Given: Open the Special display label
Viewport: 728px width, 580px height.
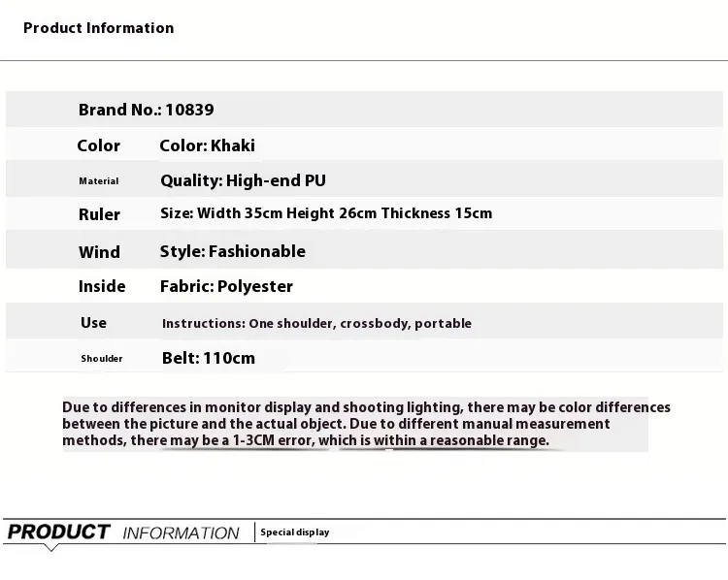Looking at the screenshot, I should tap(295, 532).
